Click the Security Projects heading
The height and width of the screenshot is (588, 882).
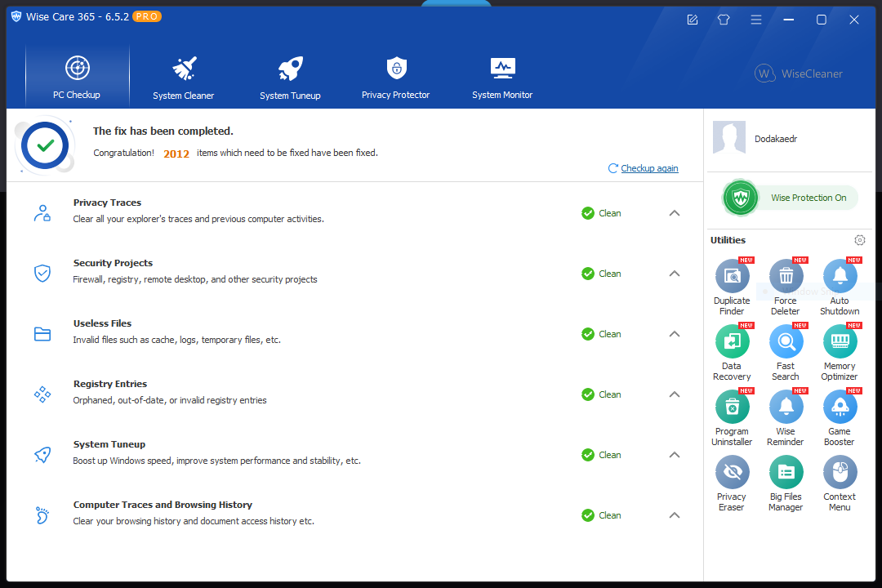coord(113,263)
